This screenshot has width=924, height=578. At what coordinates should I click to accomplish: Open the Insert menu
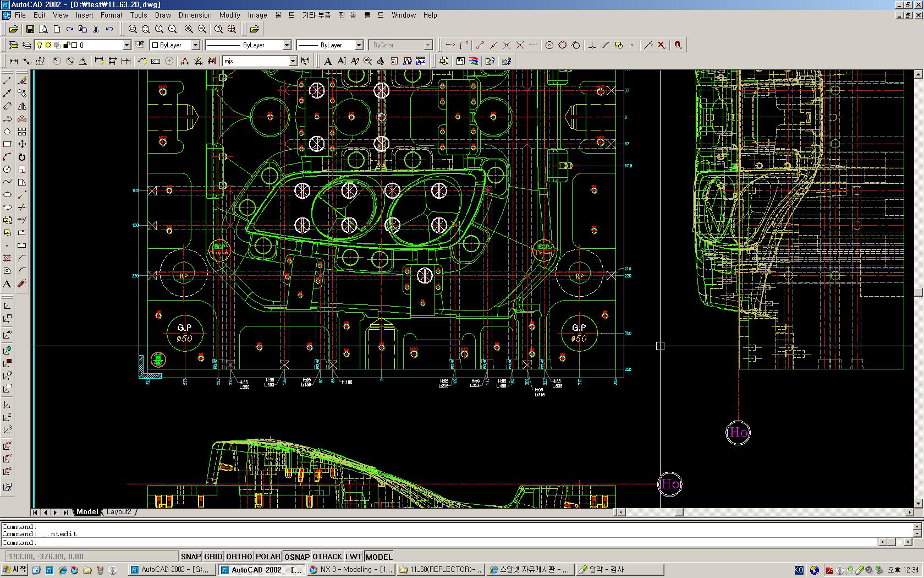[x=84, y=15]
